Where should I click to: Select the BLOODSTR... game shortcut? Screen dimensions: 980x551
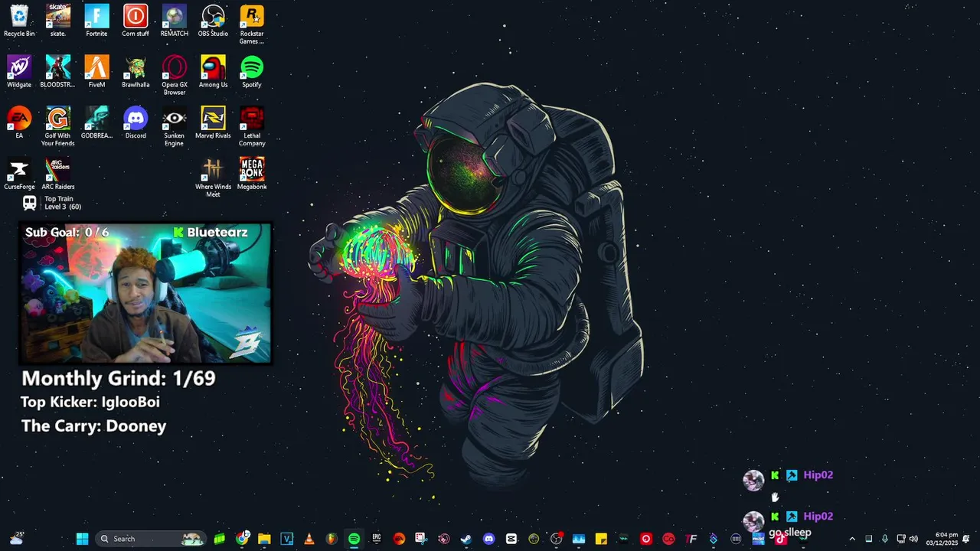coord(58,72)
